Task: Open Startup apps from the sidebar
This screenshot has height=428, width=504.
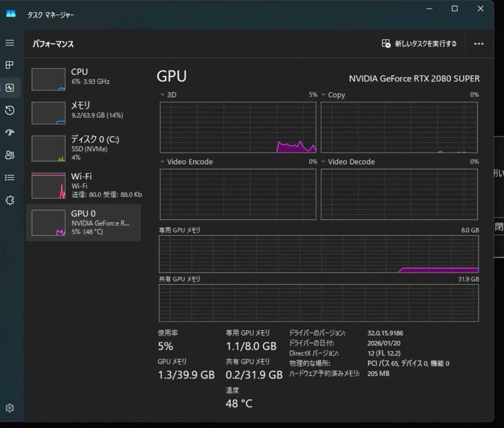Action: [x=10, y=133]
